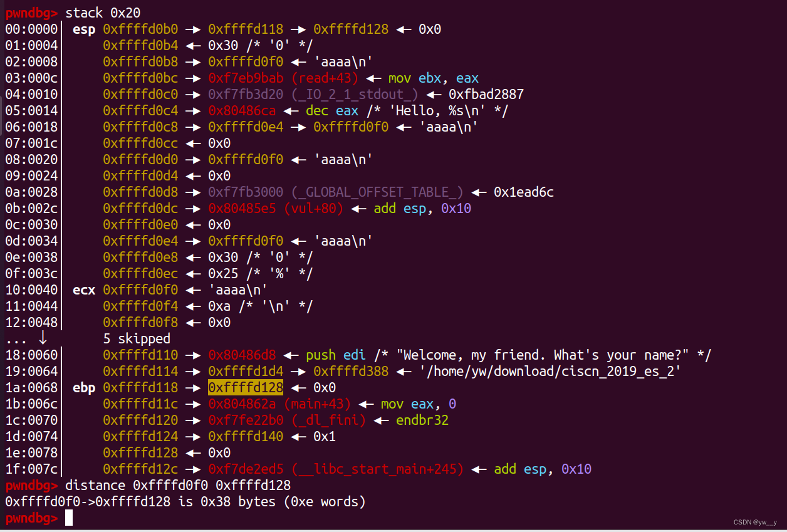Select offset label 00:0000
The image size is (787, 532).
tap(31, 29)
